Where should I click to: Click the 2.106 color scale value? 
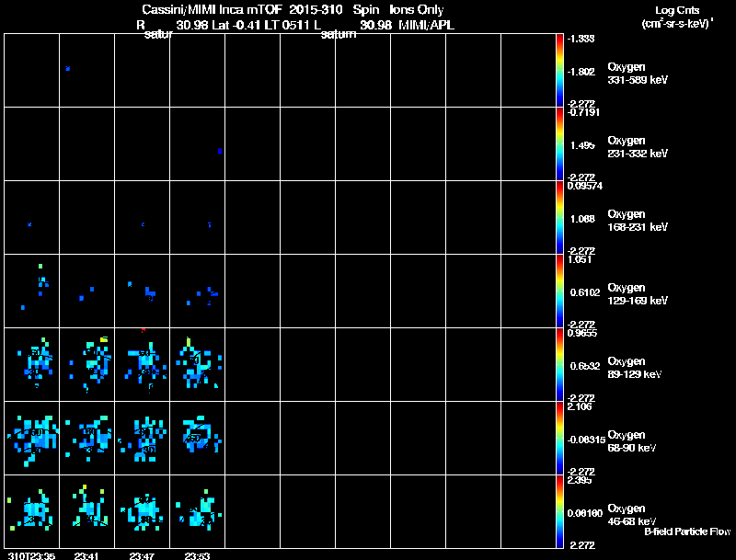pos(580,407)
